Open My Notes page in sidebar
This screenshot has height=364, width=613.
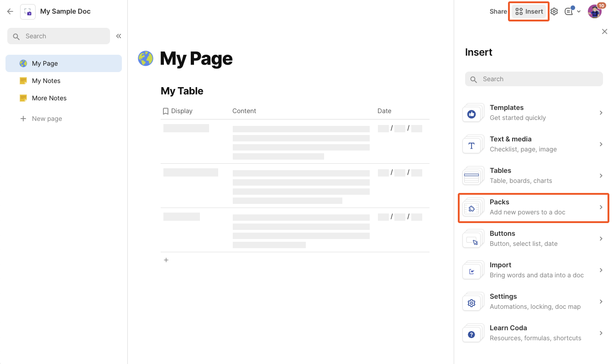pyautogui.click(x=46, y=81)
